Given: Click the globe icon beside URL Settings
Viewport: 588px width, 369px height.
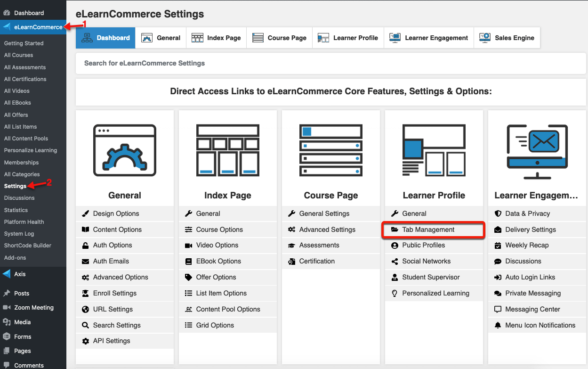Looking at the screenshot, I should 85,309.
